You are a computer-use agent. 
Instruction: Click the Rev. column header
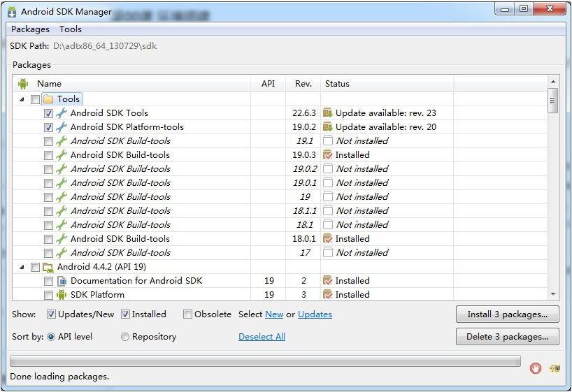point(303,84)
